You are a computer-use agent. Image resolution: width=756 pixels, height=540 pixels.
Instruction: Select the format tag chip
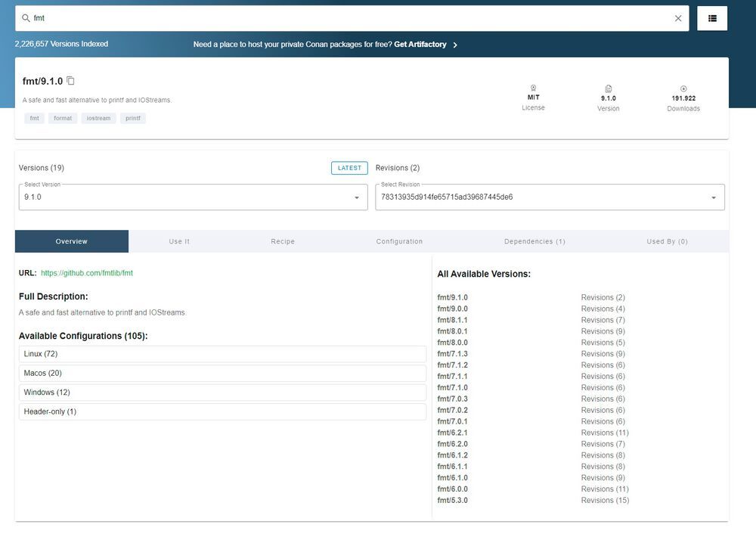[x=63, y=118]
